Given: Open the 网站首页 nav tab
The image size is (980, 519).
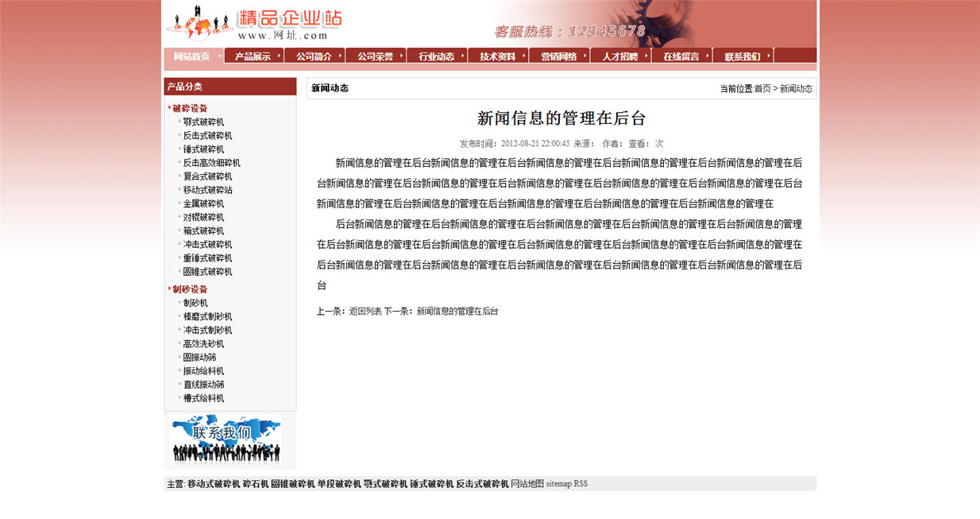Looking at the screenshot, I should pos(193,56).
